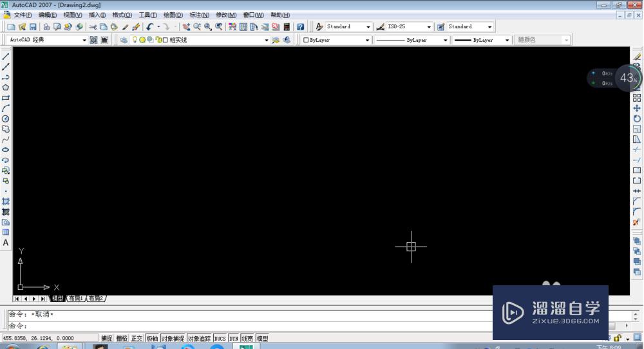Click the Plot (print) icon
This screenshot has height=349, width=644.
pos(46,26)
